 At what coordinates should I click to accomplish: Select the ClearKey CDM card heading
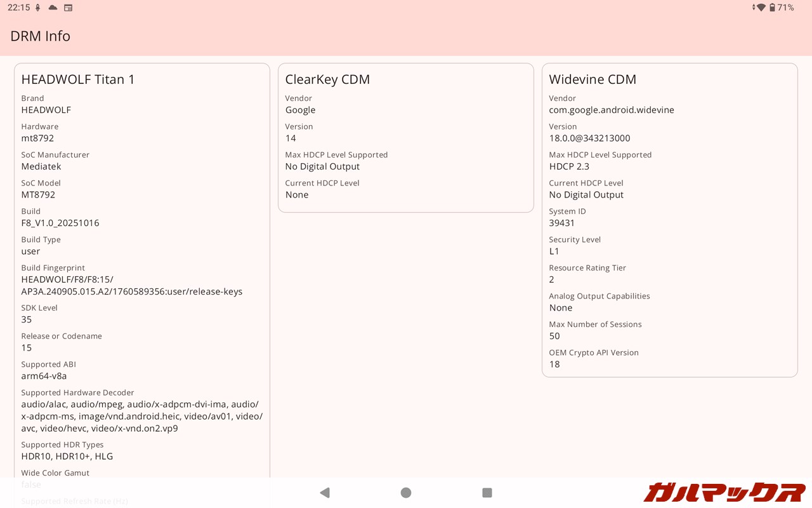point(327,79)
